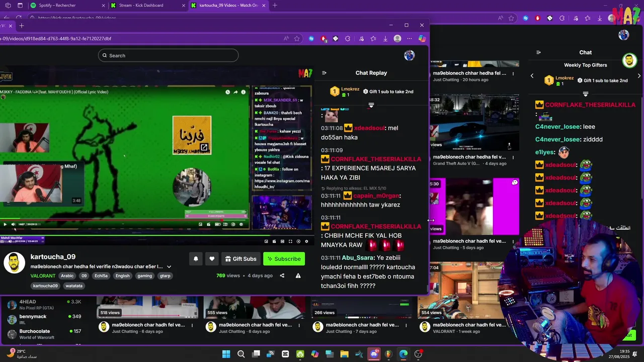644x362 pixels.
Task: Subscribe to kartoucha_09 channel
Action: [x=284, y=259]
